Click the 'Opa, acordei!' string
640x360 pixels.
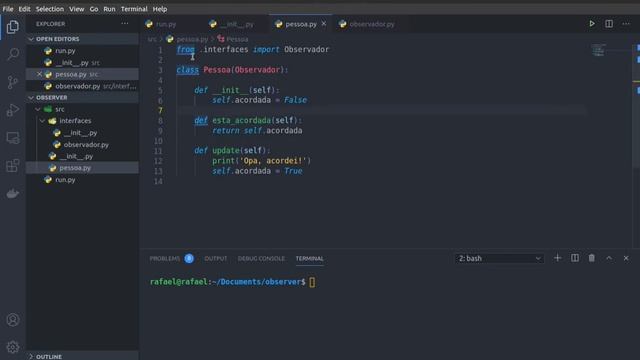tap(273, 161)
